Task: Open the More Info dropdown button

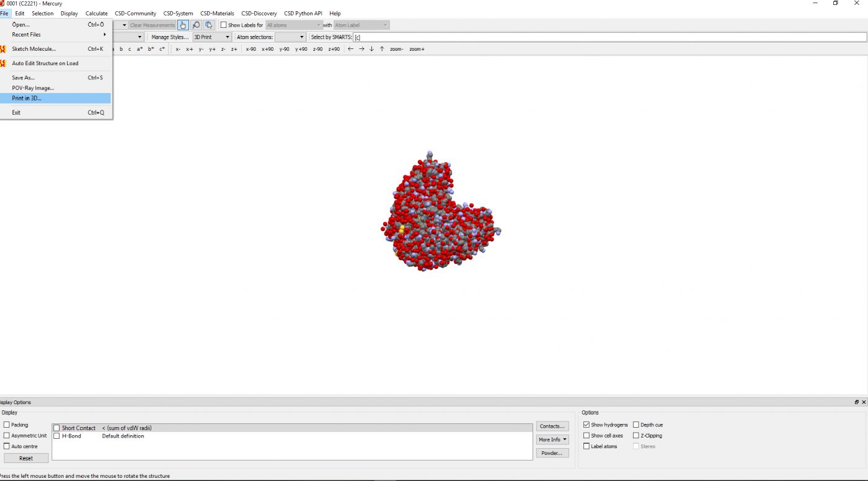Action: pyautogui.click(x=552, y=439)
